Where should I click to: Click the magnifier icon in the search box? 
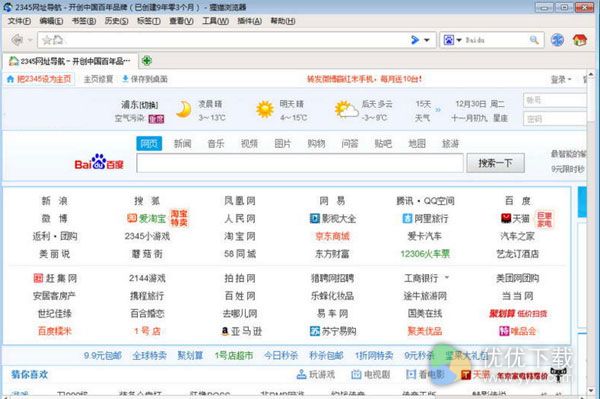coord(534,40)
